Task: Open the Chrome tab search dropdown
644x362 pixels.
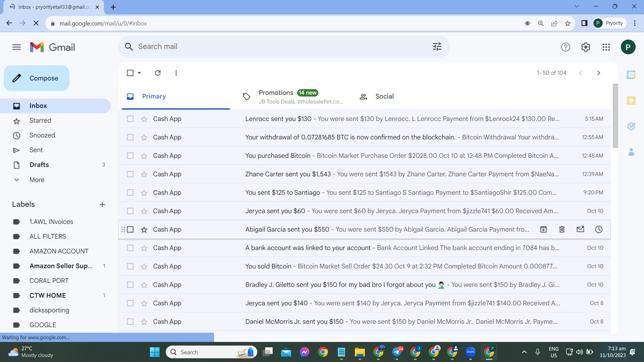Action: [x=577, y=6]
